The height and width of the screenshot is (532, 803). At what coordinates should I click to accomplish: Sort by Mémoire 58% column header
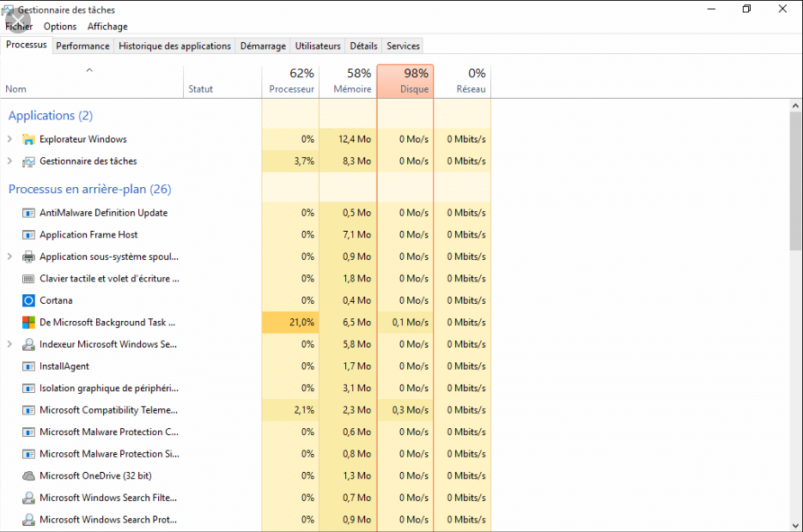tap(348, 82)
